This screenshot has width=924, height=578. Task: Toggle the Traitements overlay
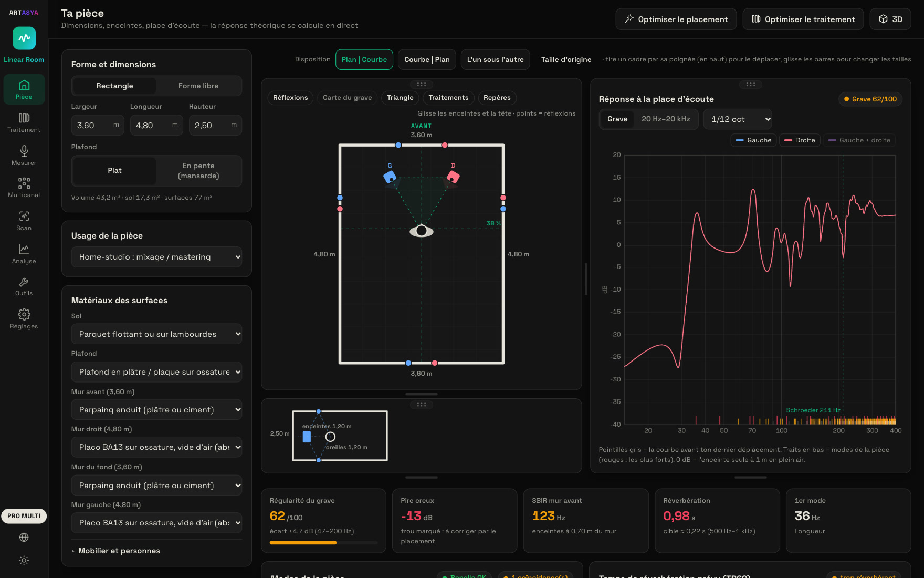[448, 98]
